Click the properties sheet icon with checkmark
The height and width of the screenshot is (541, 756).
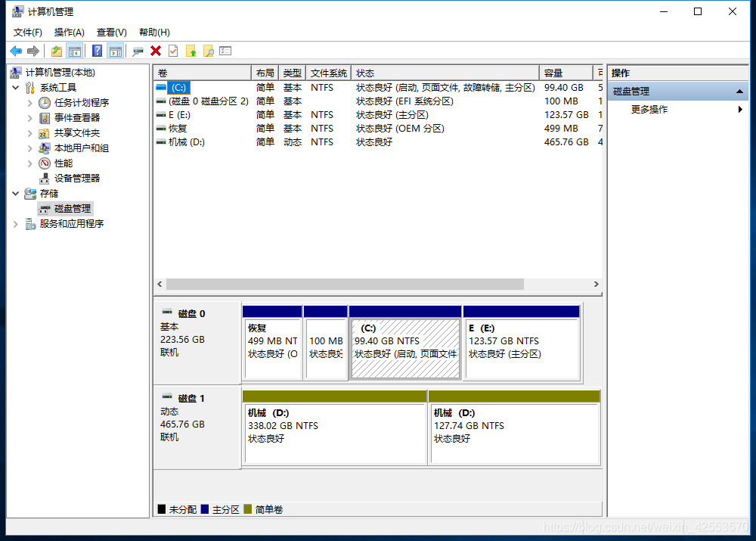coord(173,51)
